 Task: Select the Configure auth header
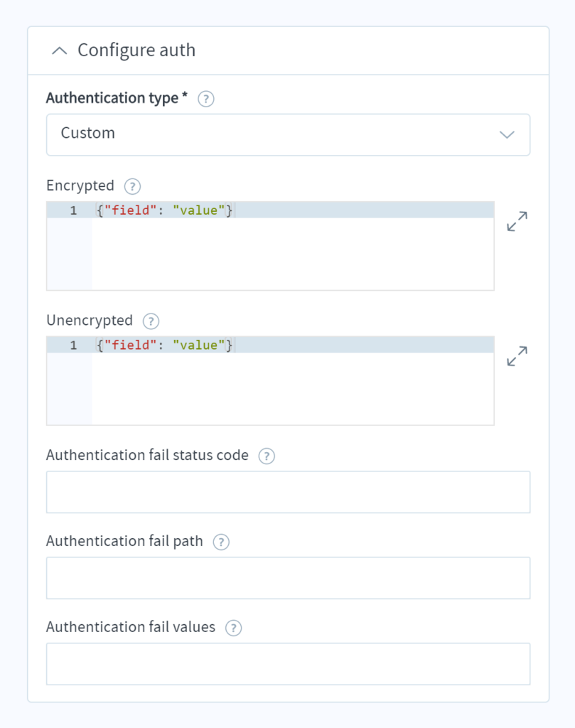136,50
